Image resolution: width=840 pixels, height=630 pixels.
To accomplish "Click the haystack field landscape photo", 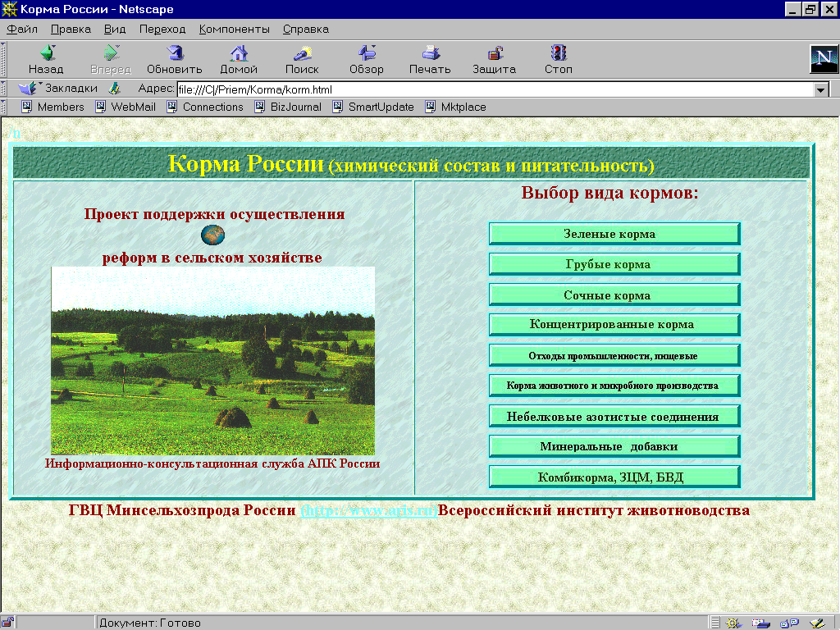I will tap(212, 361).
